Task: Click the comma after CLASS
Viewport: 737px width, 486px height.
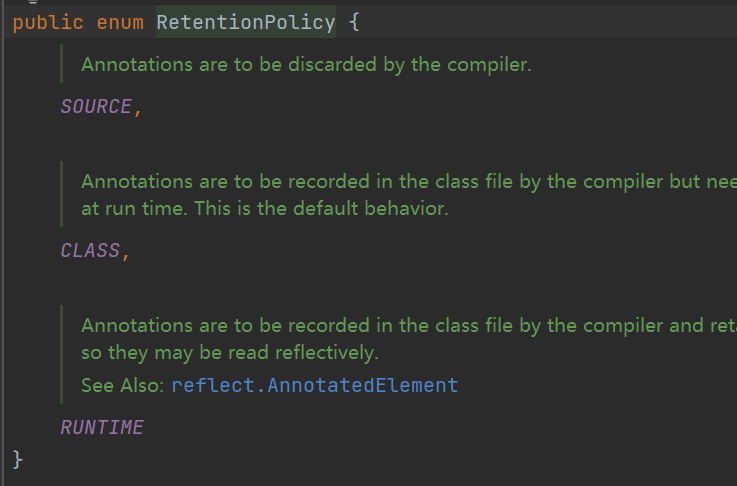Action: pyautogui.click(x=126, y=252)
